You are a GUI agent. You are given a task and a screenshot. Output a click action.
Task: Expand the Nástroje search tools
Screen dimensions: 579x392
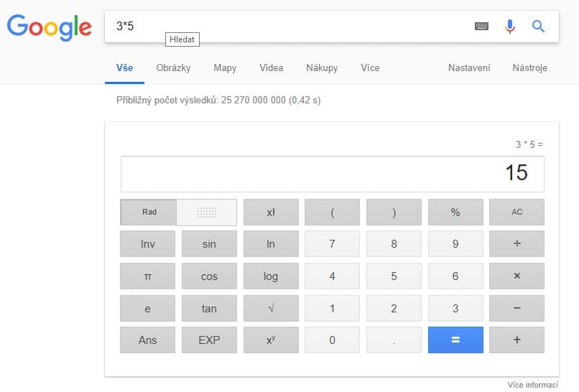pyautogui.click(x=529, y=68)
